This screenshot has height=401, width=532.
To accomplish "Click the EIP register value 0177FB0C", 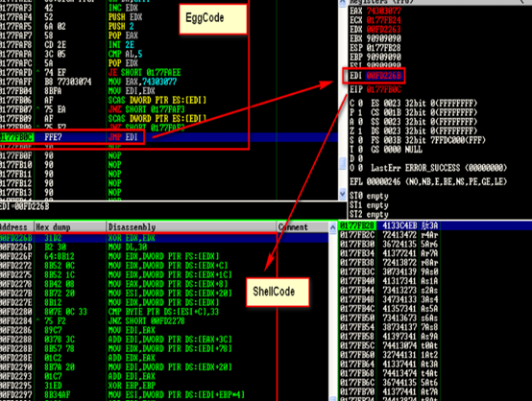I will point(383,90).
